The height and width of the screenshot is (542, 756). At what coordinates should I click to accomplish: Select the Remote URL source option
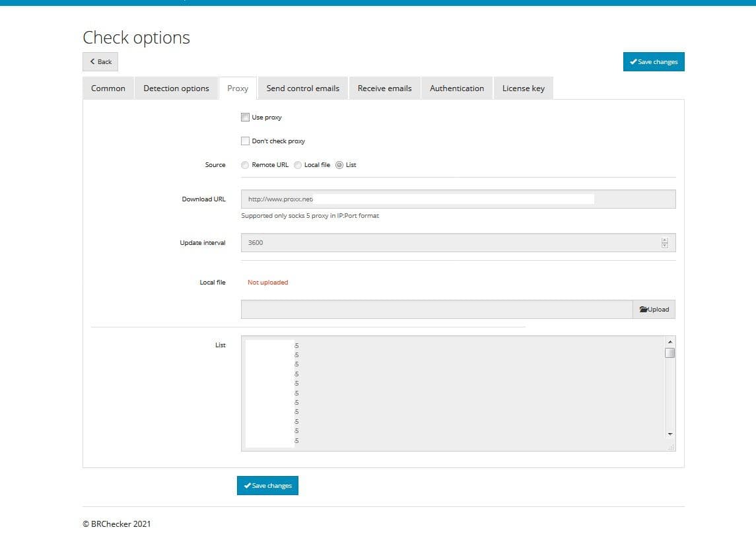[x=245, y=164]
